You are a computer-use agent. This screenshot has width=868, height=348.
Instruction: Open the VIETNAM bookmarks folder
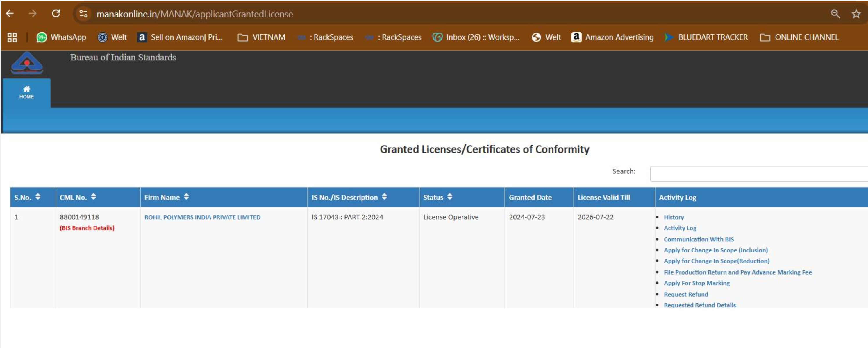coord(261,37)
